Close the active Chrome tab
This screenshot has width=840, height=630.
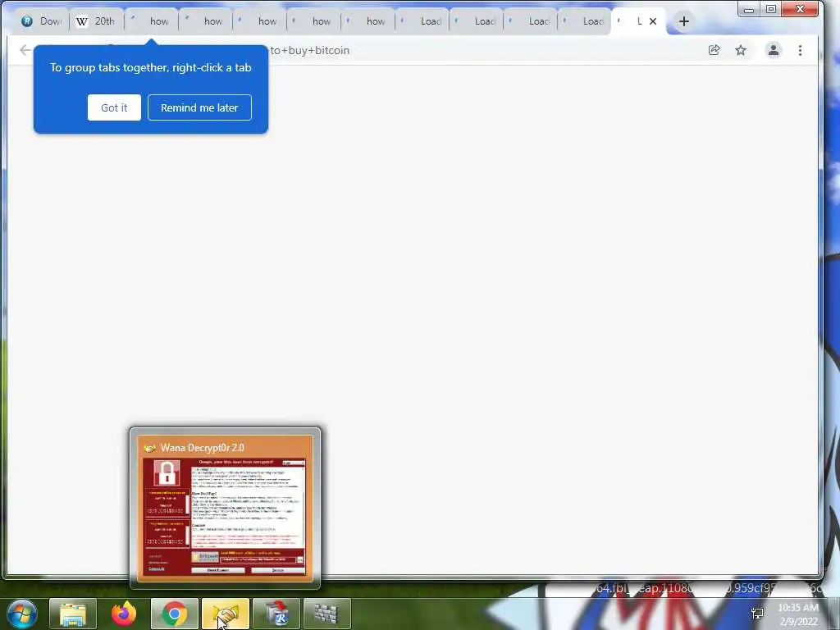tap(652, 21)
